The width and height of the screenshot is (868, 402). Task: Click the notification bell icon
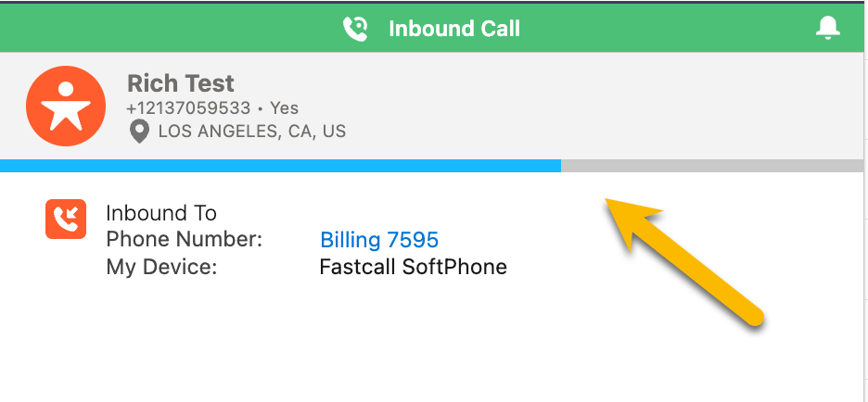pyautogui.click(x=827, y=28)
